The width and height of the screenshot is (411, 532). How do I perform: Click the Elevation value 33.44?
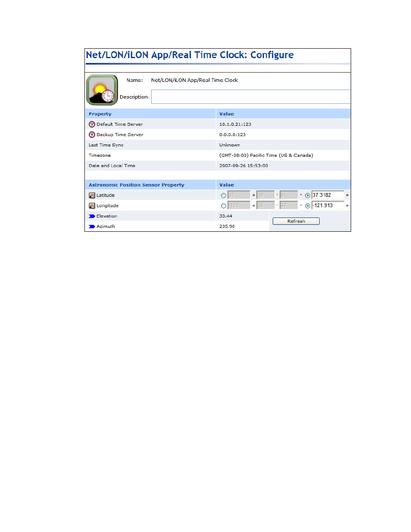pos(226,216)
